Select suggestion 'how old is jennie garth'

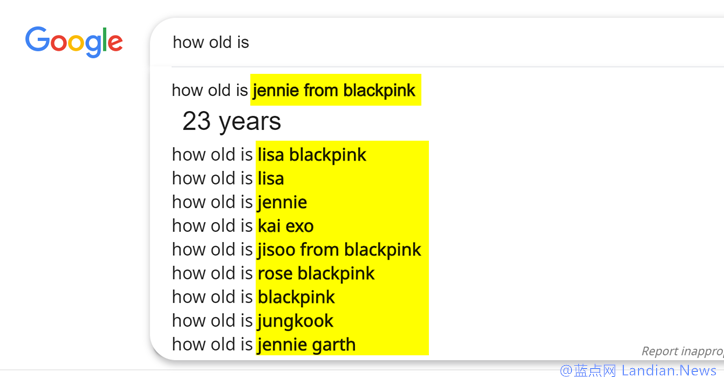[264, 344]
